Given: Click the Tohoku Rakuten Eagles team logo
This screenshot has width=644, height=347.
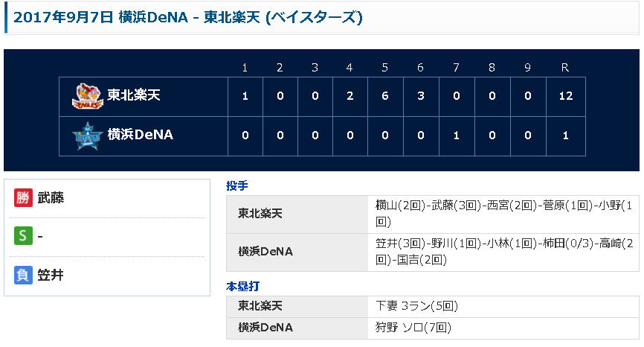Looking at the screenshot, I should 86,95.
